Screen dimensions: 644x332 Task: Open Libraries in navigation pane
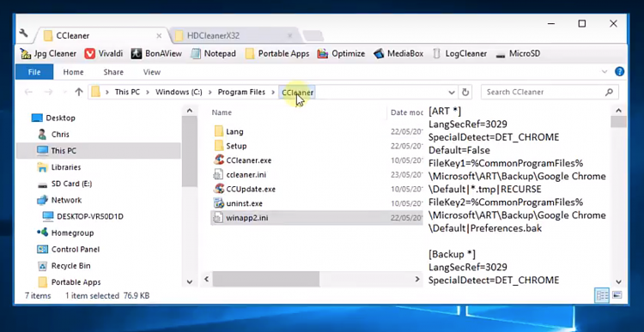pyautogui.click(x=58, y=167)
